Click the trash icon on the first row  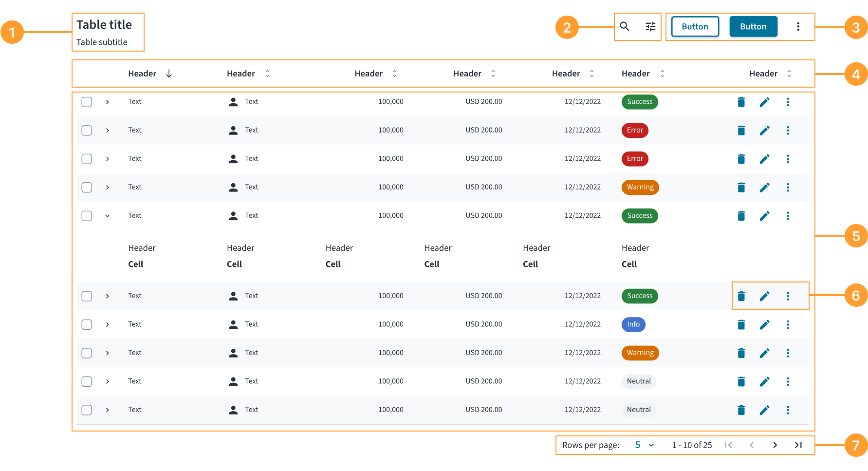(741, 102)
